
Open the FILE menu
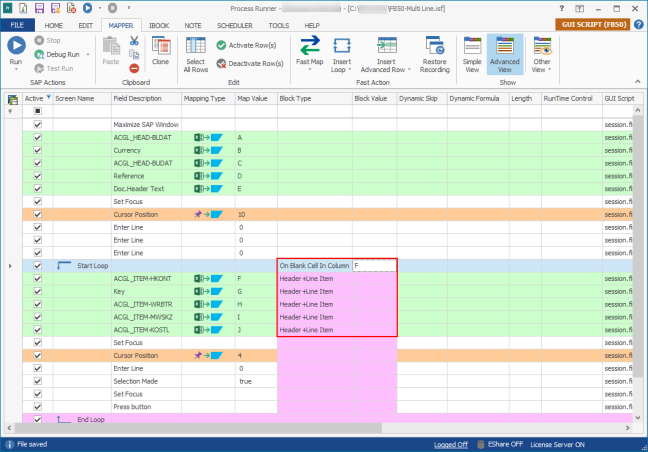tap(17, 25)
